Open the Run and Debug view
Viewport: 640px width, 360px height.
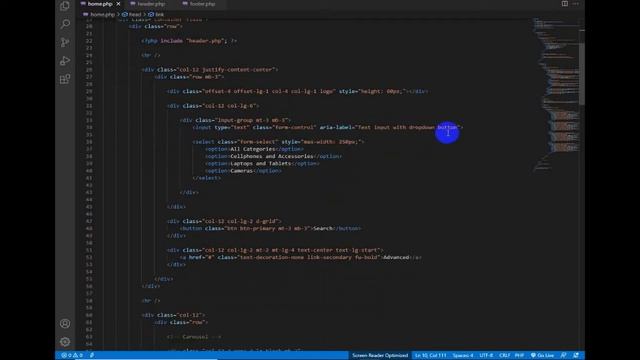tap(65, 61)
